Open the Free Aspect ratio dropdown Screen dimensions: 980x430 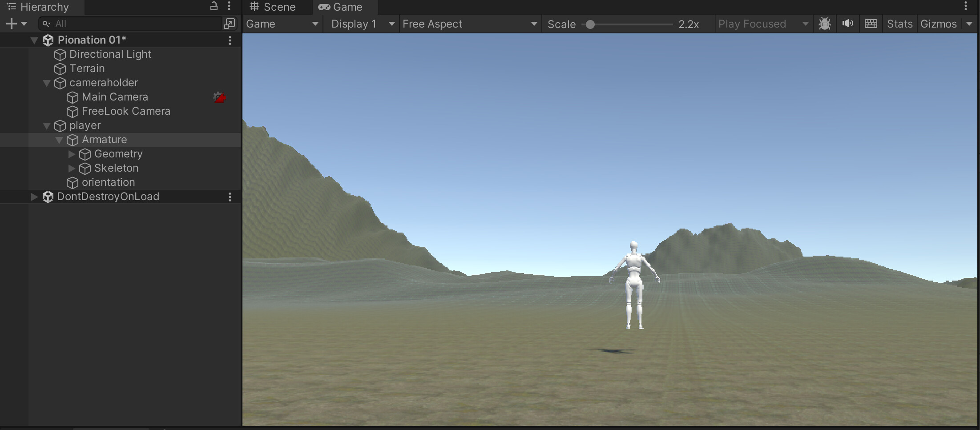pyautogui.click(x=469, y=24)
